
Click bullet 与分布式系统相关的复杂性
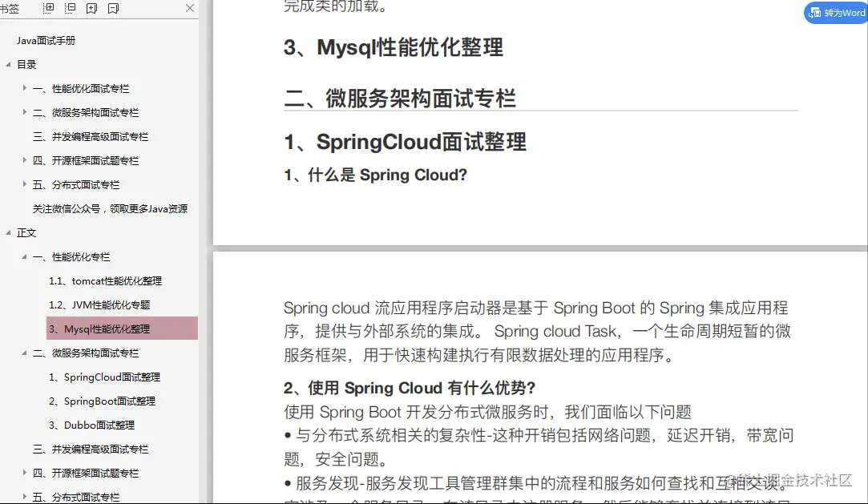point(539,447)
